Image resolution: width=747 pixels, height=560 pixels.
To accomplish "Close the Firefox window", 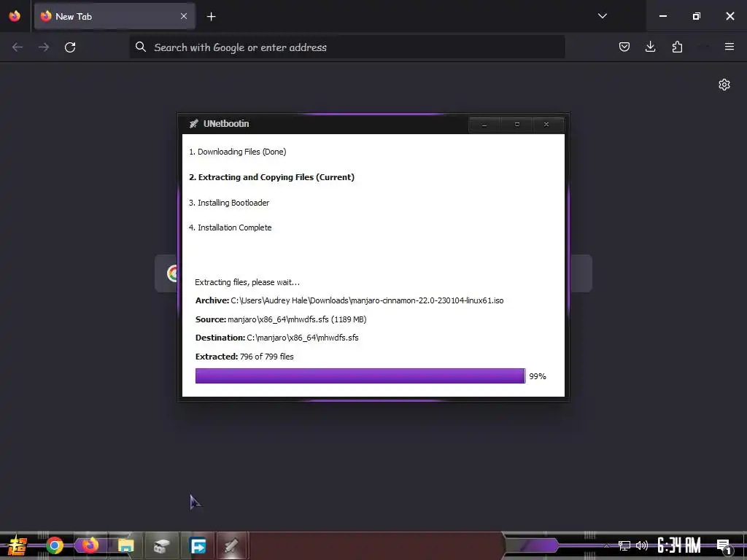I will pos(729,16).
